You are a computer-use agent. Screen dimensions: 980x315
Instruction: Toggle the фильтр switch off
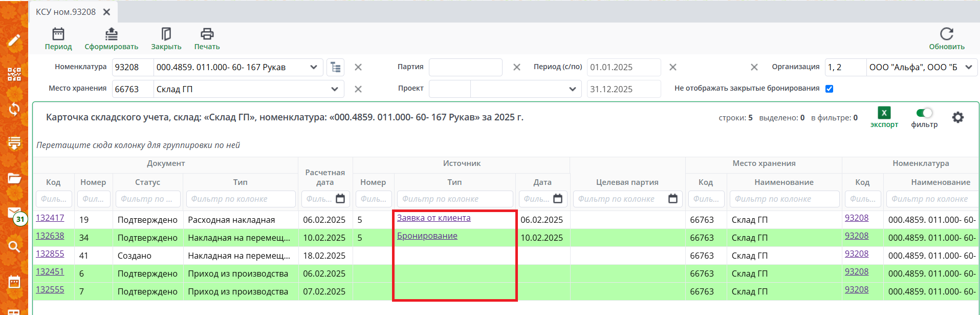[924, 113]
